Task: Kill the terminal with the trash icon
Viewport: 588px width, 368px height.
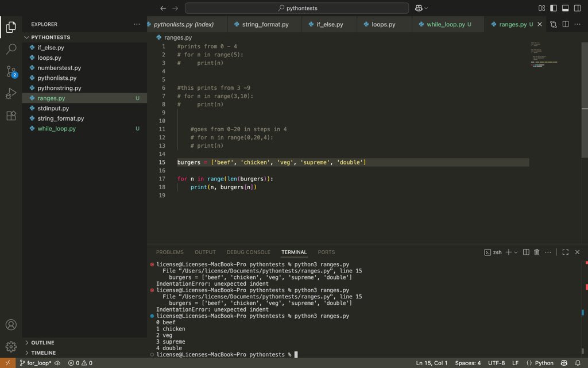Action: (537, 252)
